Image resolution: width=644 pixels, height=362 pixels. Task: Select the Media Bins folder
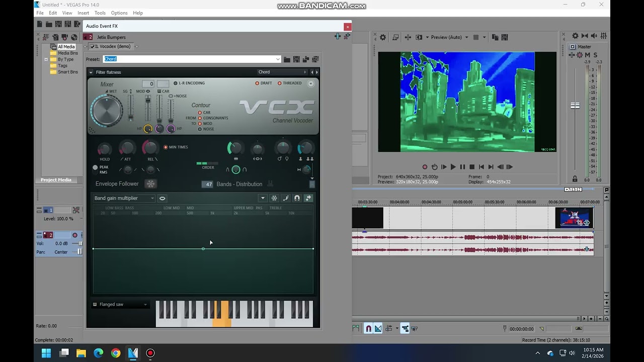(x=67, y=53)
